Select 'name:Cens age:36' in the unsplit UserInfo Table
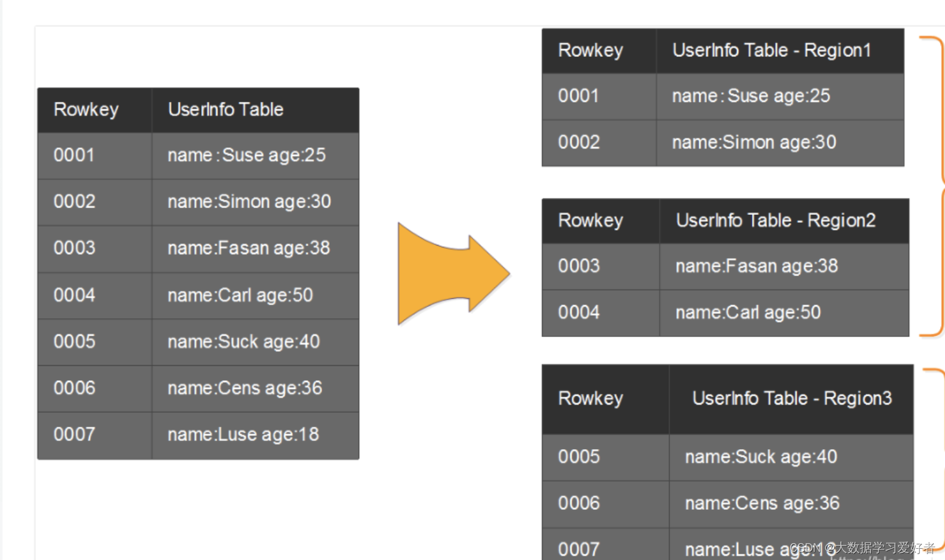 [245, 388]
